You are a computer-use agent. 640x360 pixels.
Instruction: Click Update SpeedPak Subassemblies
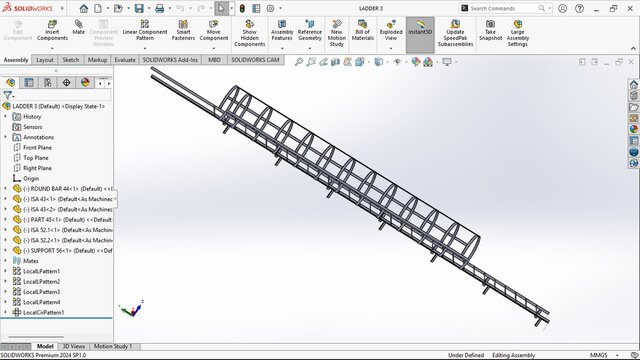coord(455,33)
